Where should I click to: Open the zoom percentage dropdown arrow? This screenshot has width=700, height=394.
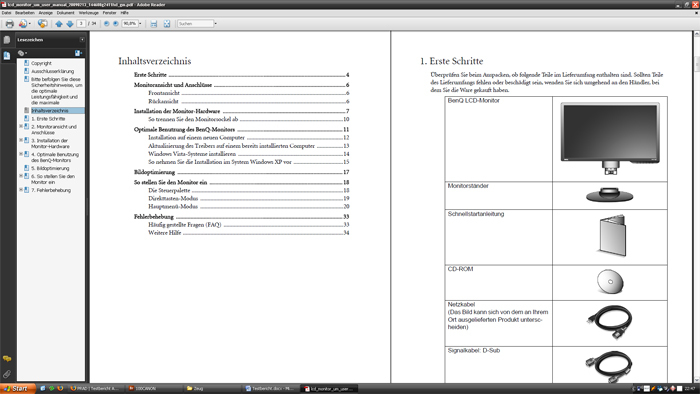pyautogui.click(x=140, y=24)
